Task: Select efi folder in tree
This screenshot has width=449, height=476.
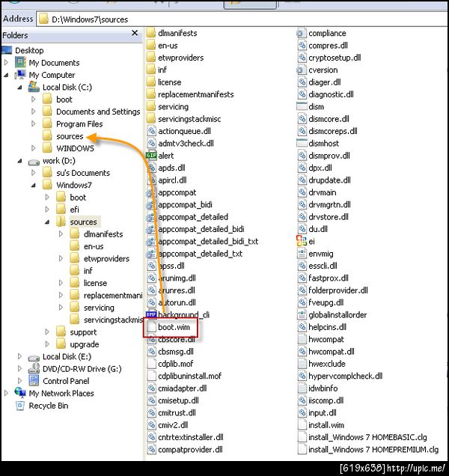Action: [74, 210]
